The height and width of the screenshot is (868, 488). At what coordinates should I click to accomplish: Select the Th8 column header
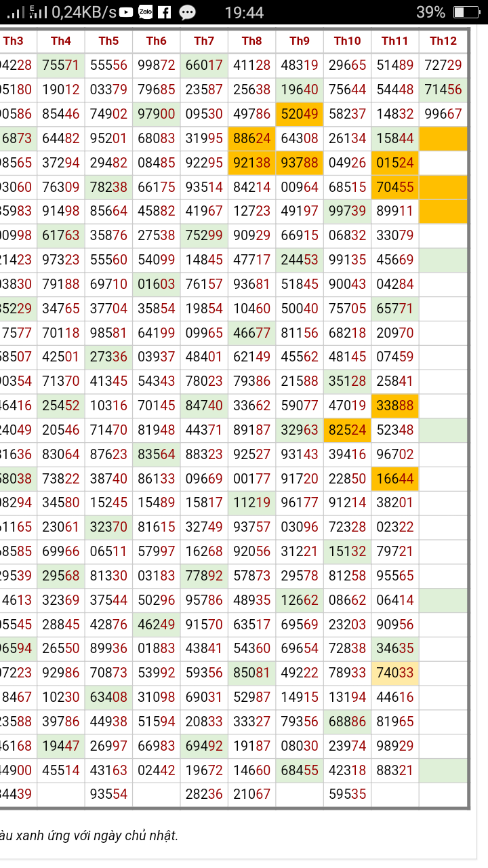pyautogui.click(x=251, y=41)
